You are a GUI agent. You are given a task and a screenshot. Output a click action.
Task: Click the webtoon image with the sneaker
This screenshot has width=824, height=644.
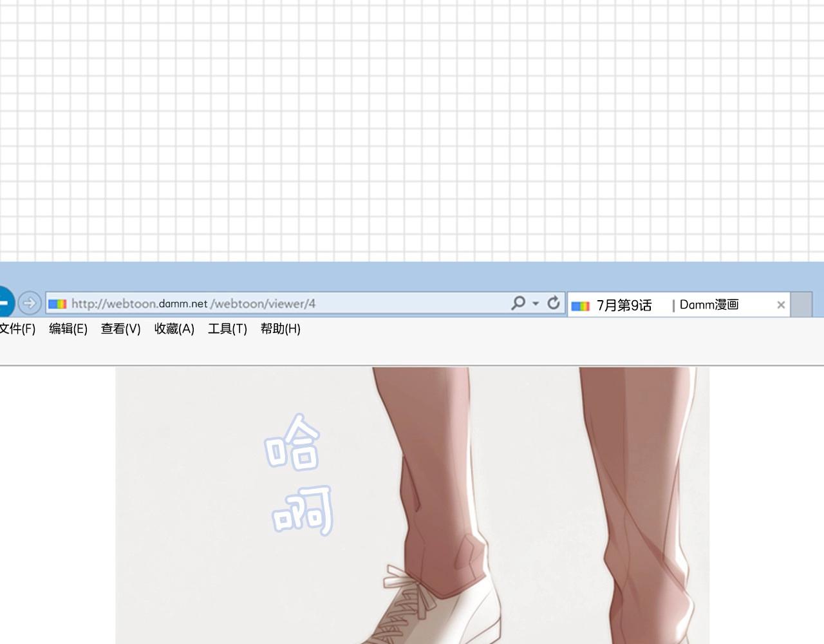[x=412, y=506]
